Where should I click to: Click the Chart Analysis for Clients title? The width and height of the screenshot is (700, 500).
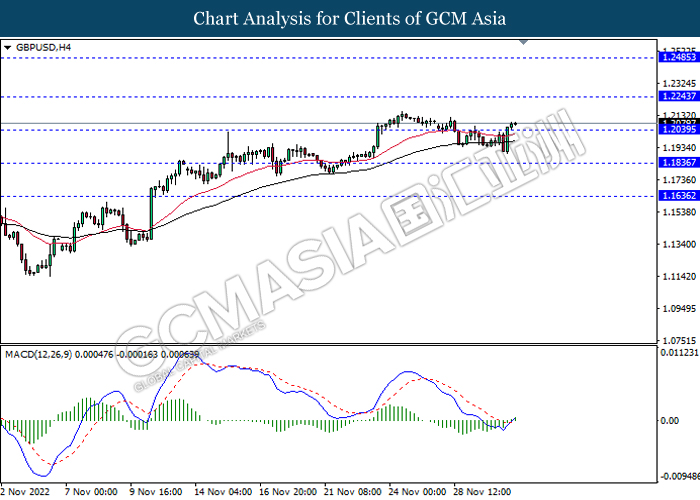350,18
